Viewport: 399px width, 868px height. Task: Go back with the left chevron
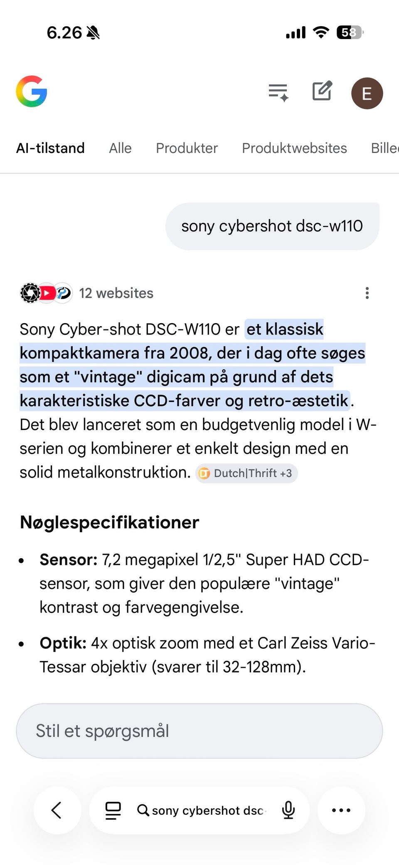57,810
